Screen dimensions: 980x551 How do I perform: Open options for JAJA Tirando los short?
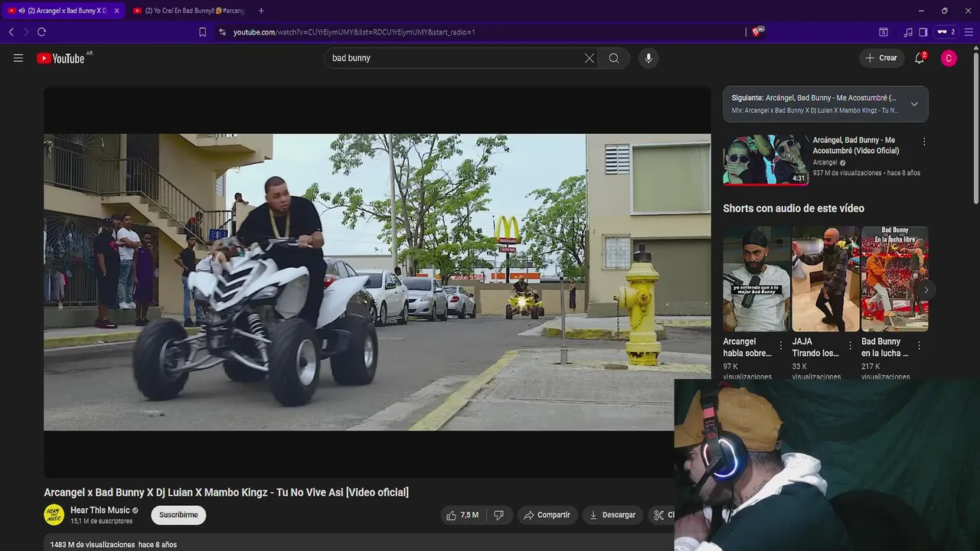point(850,346)
